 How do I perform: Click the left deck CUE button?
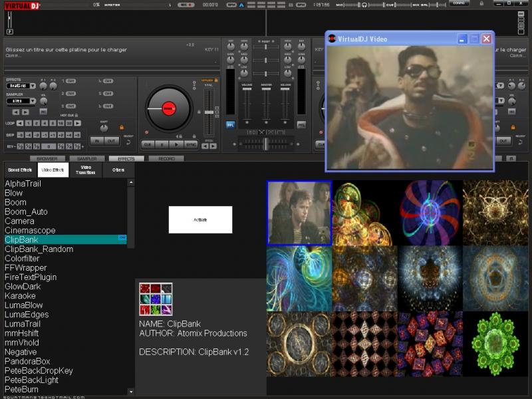146,144
